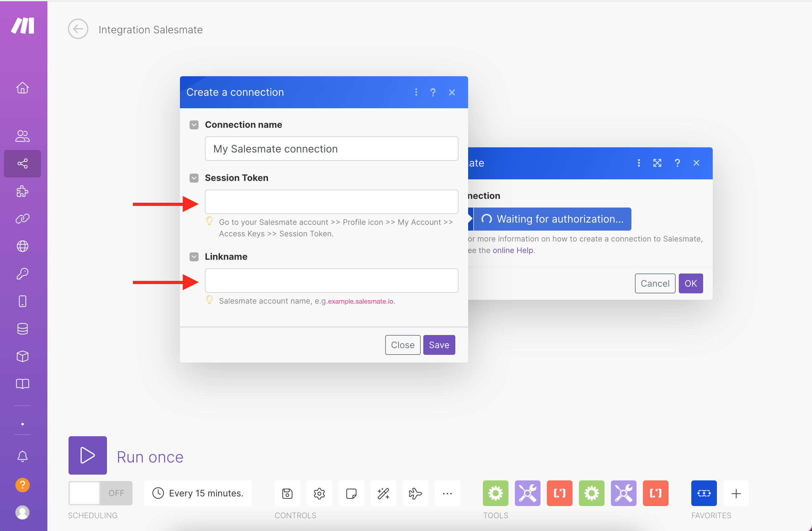Open the first green Flow control tool

click(x=496, y=494)
